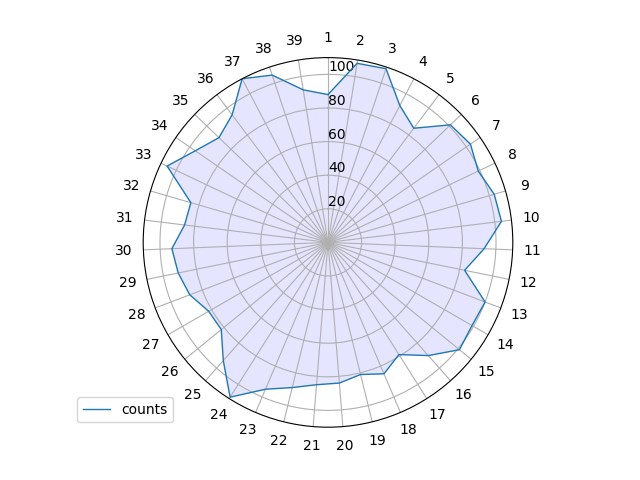The height and width of the screenshot is (480, 640).
Task: Click angular axis label 19
Action: (377, 440)
